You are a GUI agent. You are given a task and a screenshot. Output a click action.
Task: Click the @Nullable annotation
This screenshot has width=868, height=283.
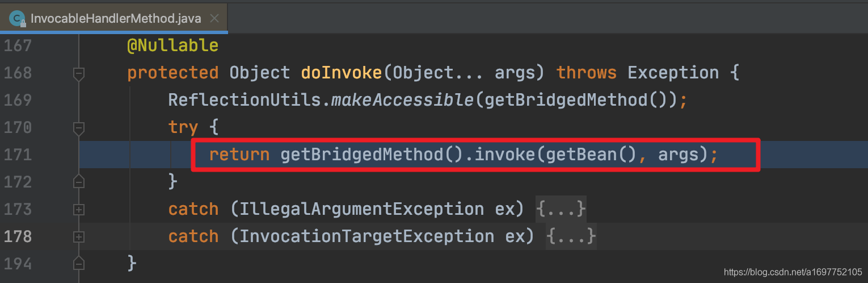point(173,45)
